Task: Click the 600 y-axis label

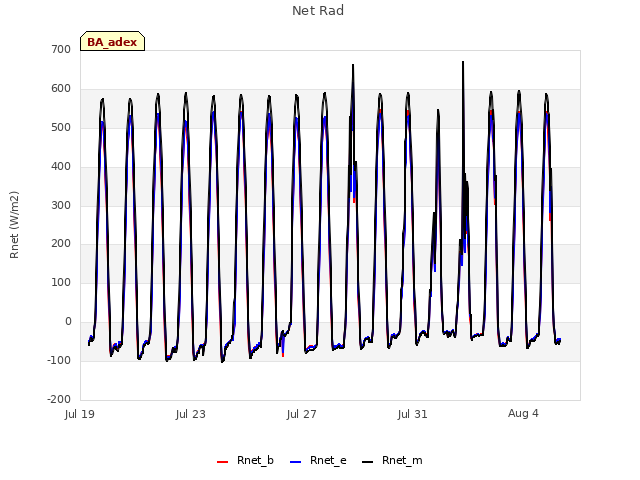Action: (61, 89)
